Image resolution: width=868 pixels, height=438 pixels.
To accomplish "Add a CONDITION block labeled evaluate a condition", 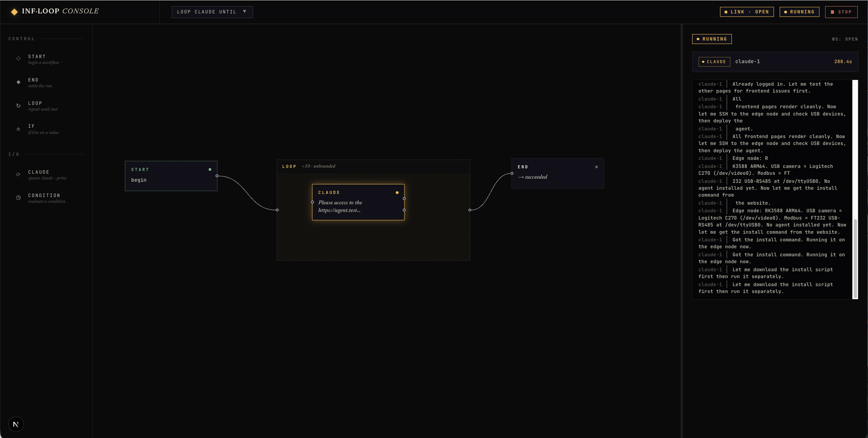I will click(x=46, y=198).
